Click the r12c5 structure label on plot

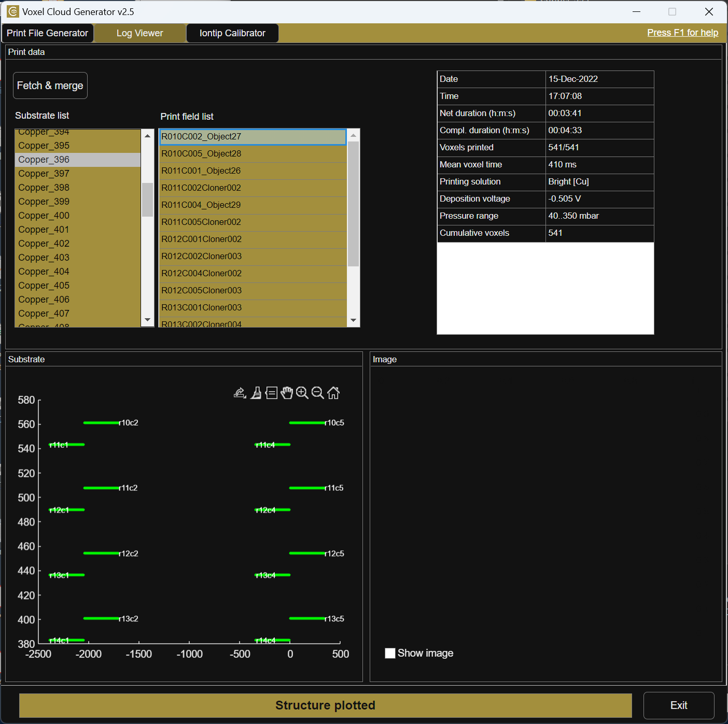point(334,553)
